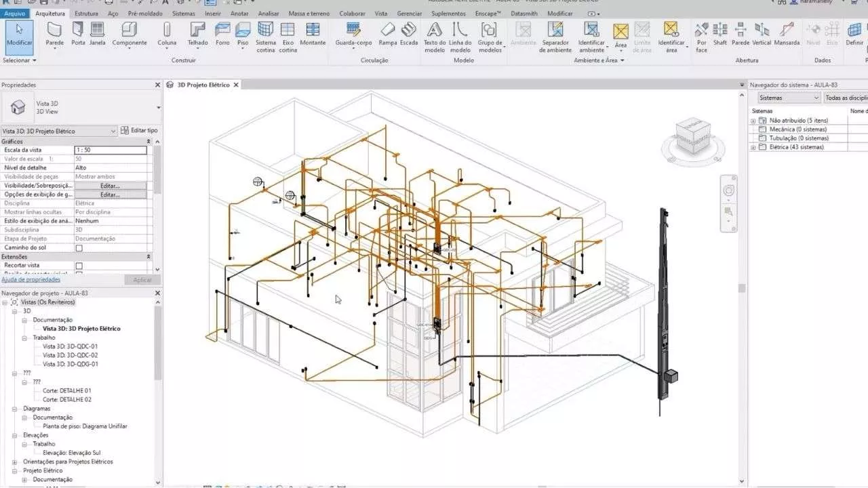
Task: Click the Escala da vista input field
Action: [x=110, y=150]
